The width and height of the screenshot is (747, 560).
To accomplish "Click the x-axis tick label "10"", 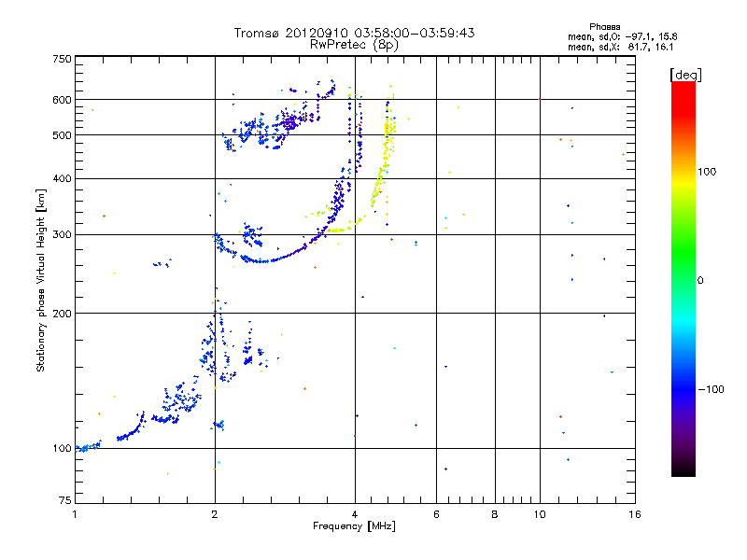I will 540,514.
